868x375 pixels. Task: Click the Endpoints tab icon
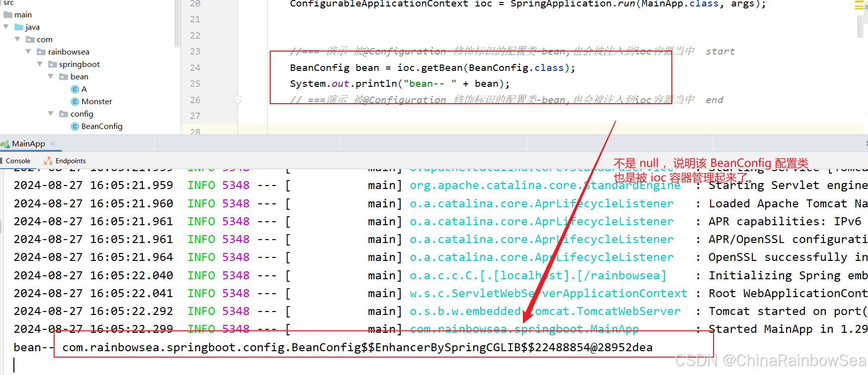48,161
